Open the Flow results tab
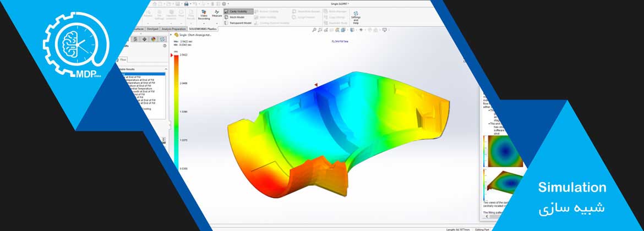644x231 pixels. click(x=123, y=59)
